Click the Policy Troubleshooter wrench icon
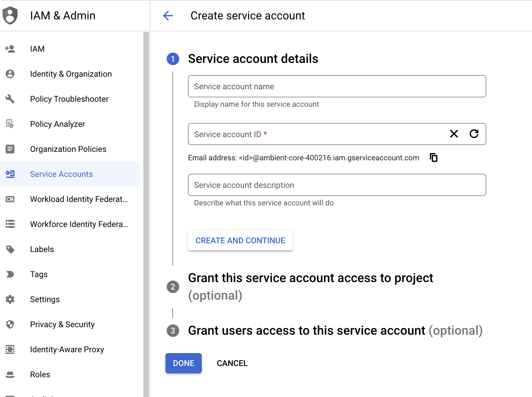This screenshot has height=397, width=532. 10,99
